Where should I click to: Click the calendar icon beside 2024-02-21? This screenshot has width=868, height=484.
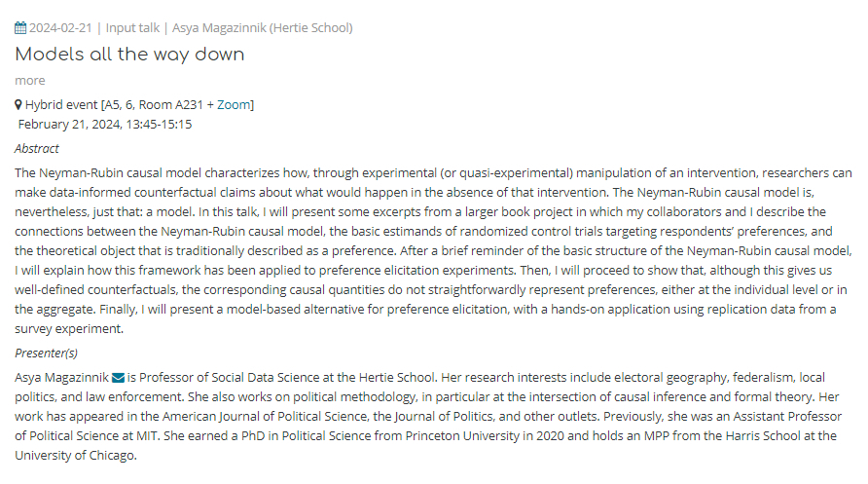pyautogui.click(x=20, y=27)
